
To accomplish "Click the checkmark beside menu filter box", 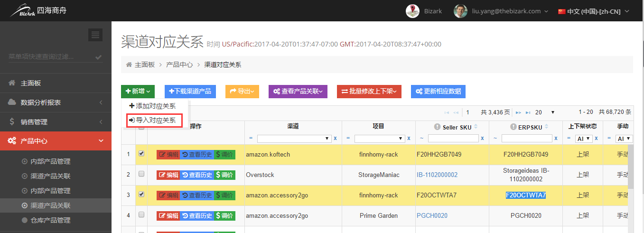I will tap(98, 57).
